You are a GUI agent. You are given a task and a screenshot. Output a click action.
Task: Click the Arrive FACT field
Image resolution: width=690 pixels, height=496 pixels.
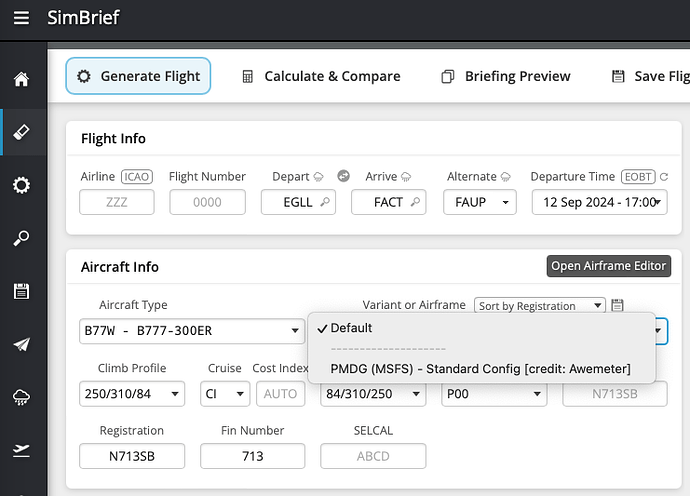[x=389, y=202]
